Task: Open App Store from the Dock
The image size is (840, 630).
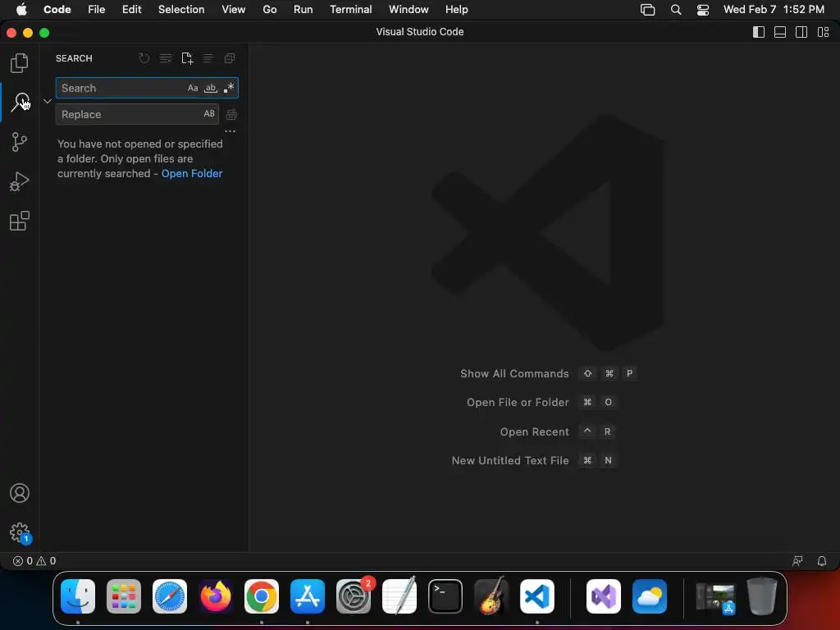Action: (x=308, y=596)
